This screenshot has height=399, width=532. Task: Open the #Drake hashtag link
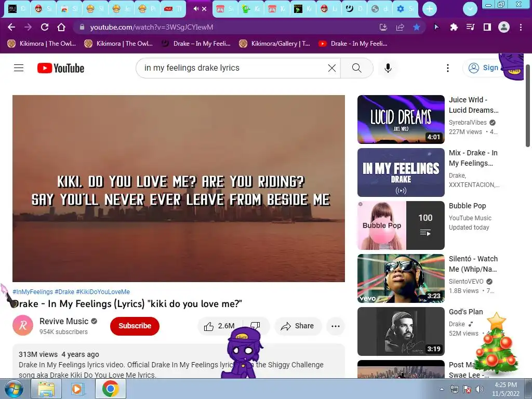pos(64,292)
